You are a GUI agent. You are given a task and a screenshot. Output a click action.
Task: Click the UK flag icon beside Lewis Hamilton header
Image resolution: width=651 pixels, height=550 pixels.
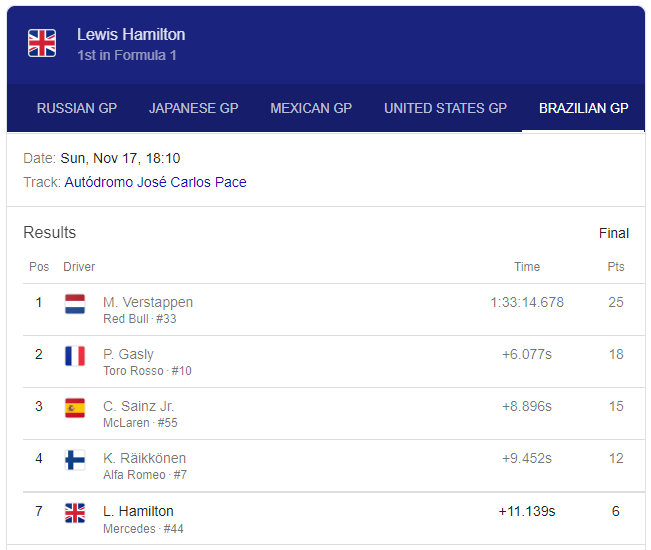42,43
